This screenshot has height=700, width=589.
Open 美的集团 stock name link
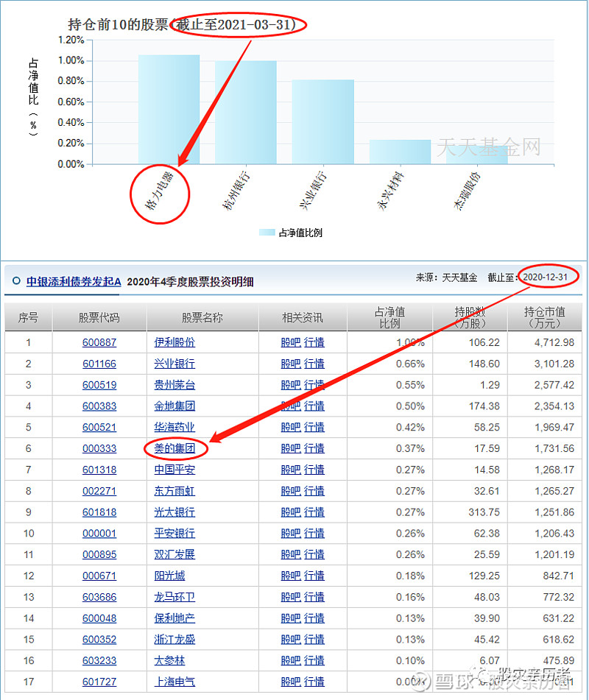pyautogui.click(x=174, y=448)
